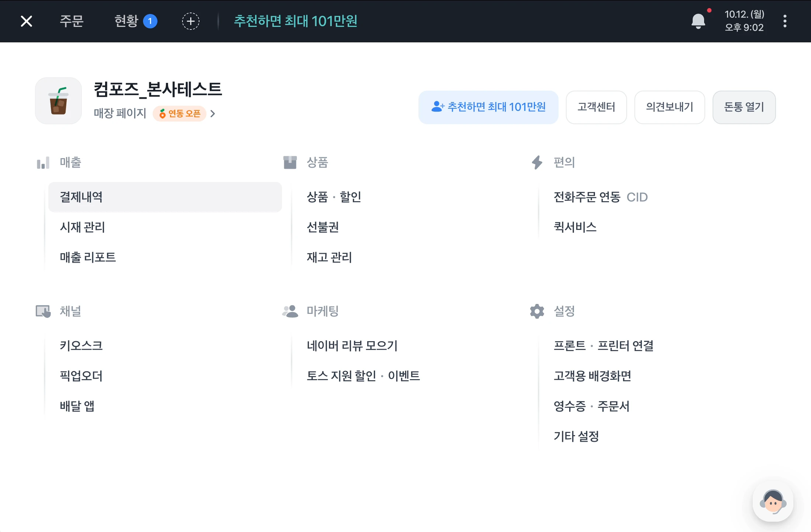811x532 pixels.
Task: Open the 추천하면 최대 101만원 top banner link
Action: (296, 21)
